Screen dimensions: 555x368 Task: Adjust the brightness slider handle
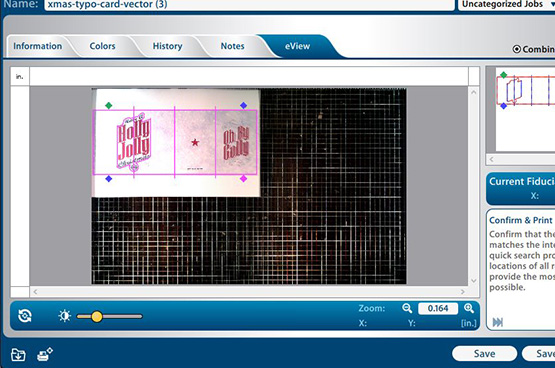97,316
